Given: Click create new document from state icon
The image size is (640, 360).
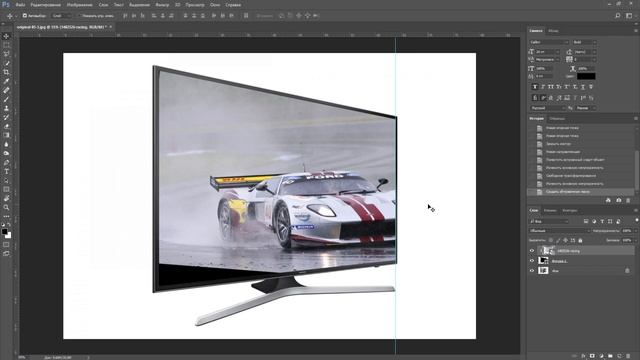Looking at the screenshot, I should click(x=608, y=200).
